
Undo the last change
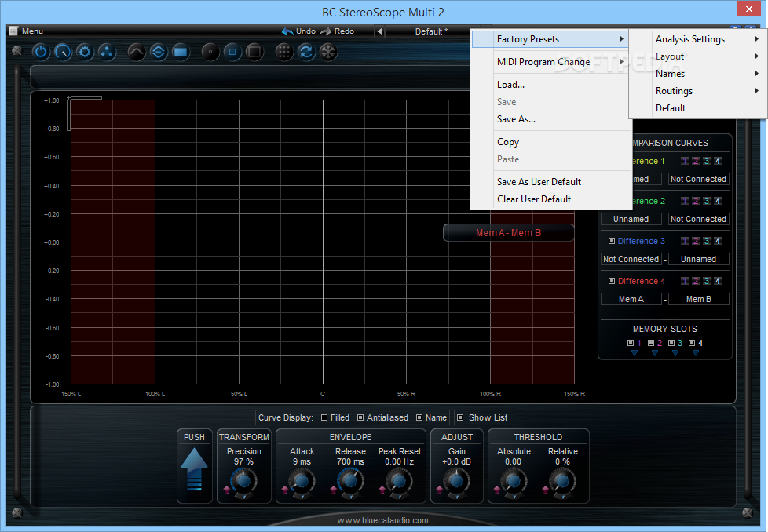point(298,31)
